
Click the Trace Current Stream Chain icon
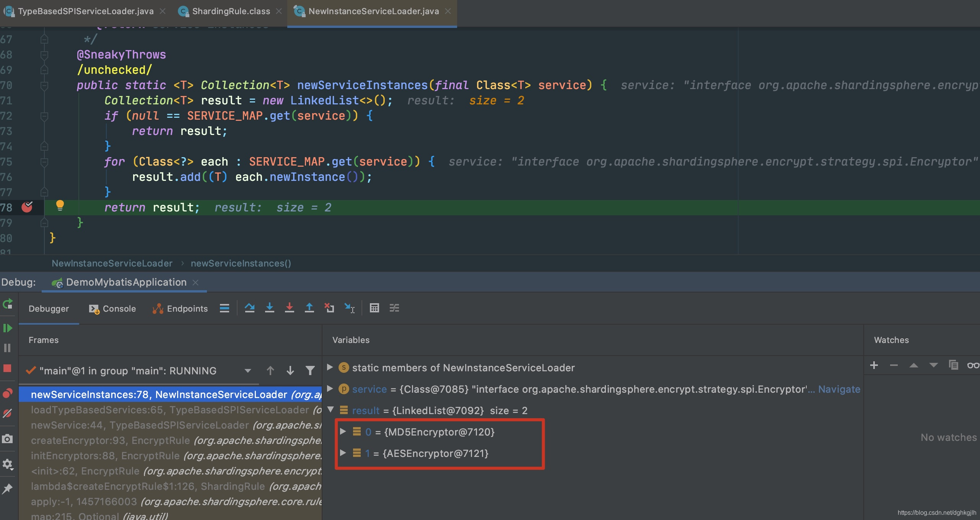[394, 308]
